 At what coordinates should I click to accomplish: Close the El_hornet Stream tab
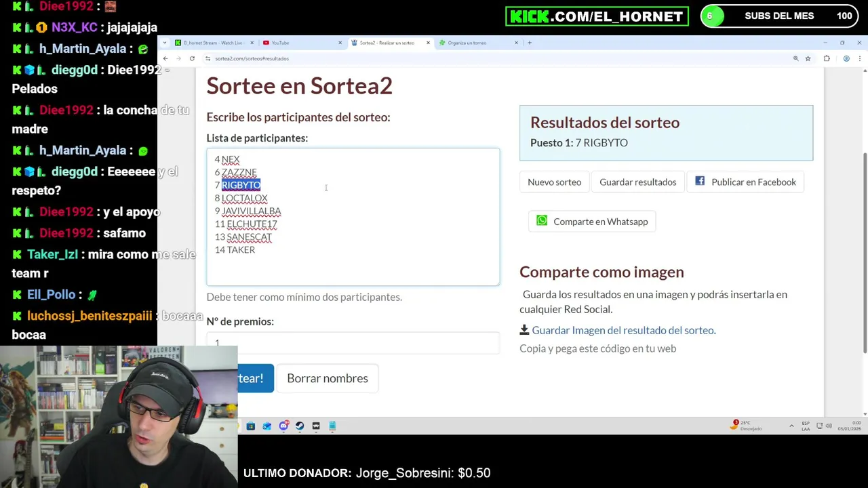(x=252, y=43)
